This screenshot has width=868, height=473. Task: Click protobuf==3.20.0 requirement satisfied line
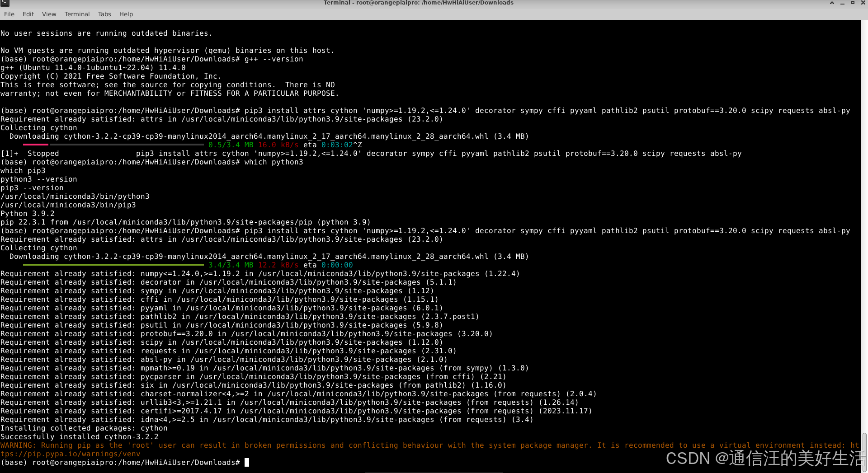(246, 334)
